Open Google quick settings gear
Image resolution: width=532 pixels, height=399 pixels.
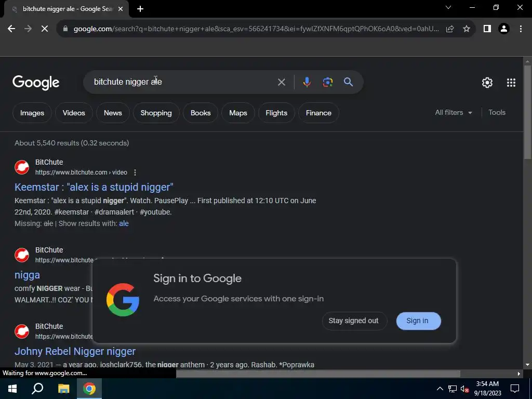click(487, 83)
